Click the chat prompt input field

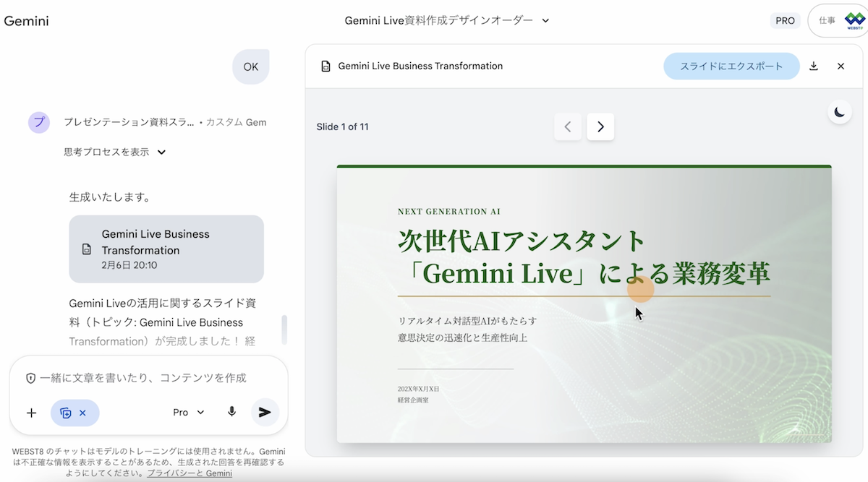pos(145,377)
